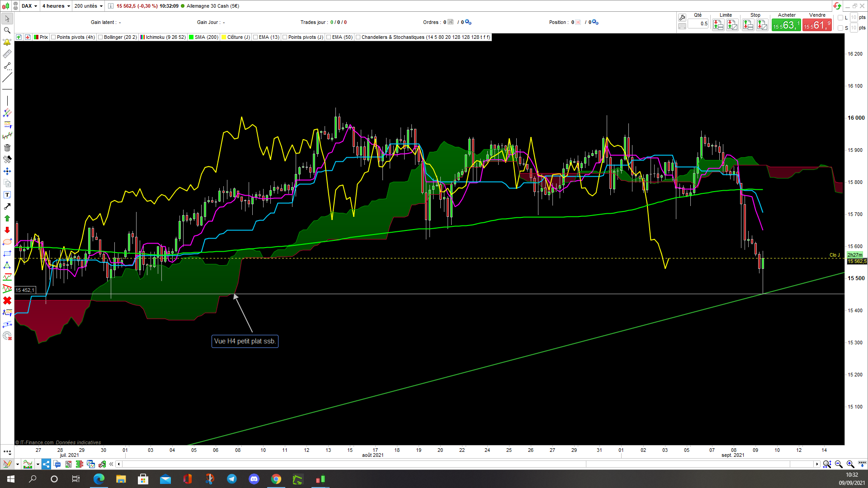Click the blue share chart icon
The height and width of the screenshot is (488, 868).
tap(46, 464)
